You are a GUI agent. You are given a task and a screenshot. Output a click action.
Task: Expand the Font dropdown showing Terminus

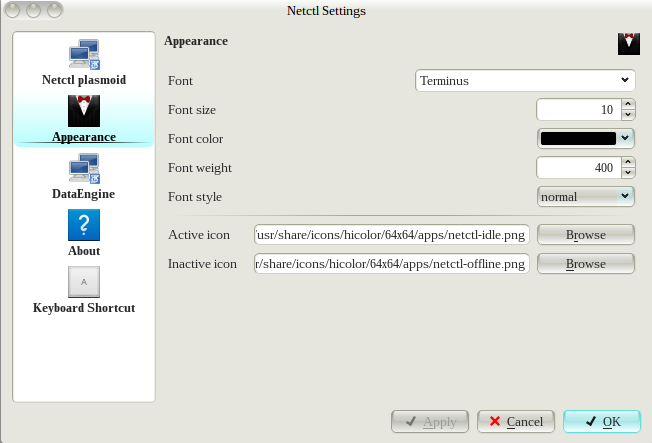[x=525, y=80]
